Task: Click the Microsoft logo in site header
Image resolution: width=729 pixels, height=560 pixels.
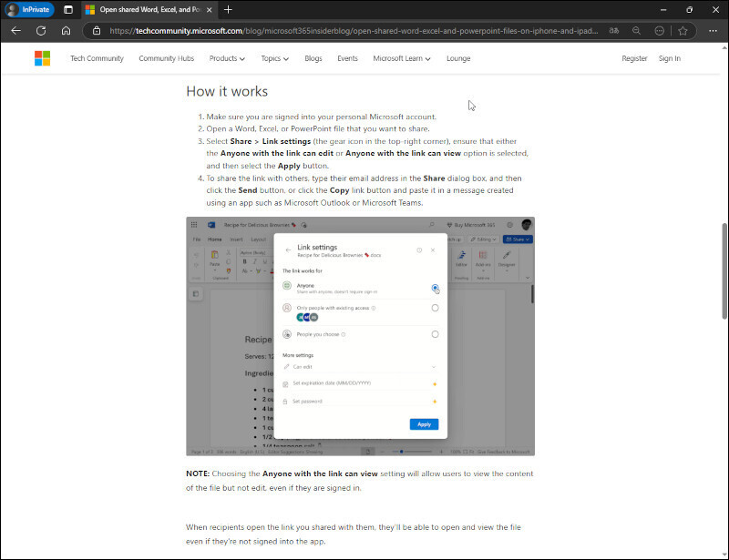Action: (x=42, y=58)
